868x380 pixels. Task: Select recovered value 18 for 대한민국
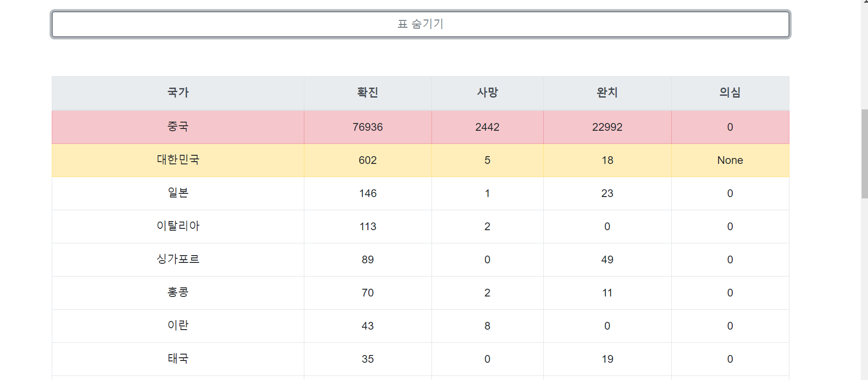pyautogui.click(x=607, y=160)
